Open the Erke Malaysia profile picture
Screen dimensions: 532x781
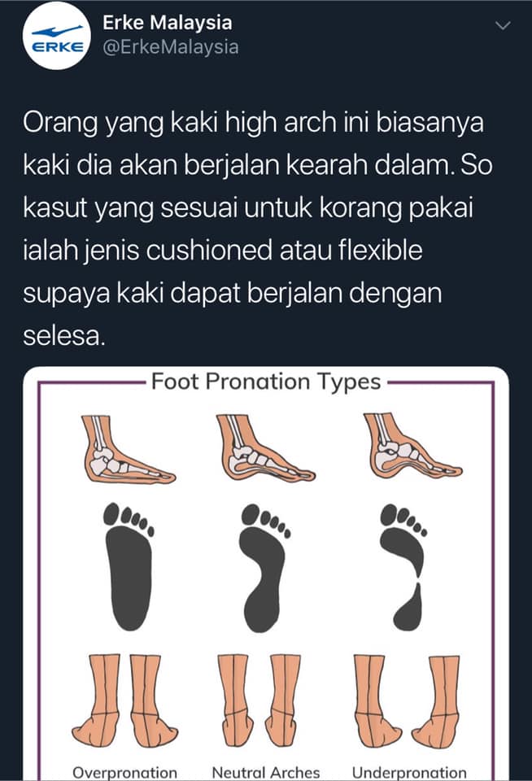click(57, 36)
